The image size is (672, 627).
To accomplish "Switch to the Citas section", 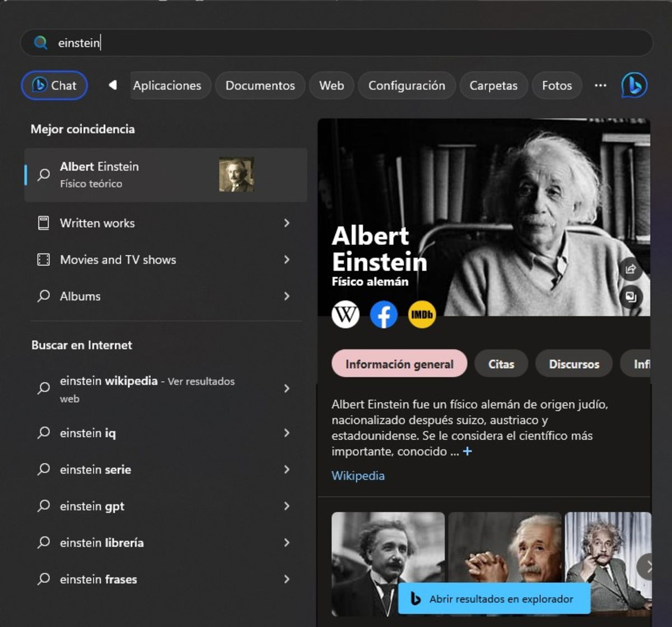I will (501, 364).
